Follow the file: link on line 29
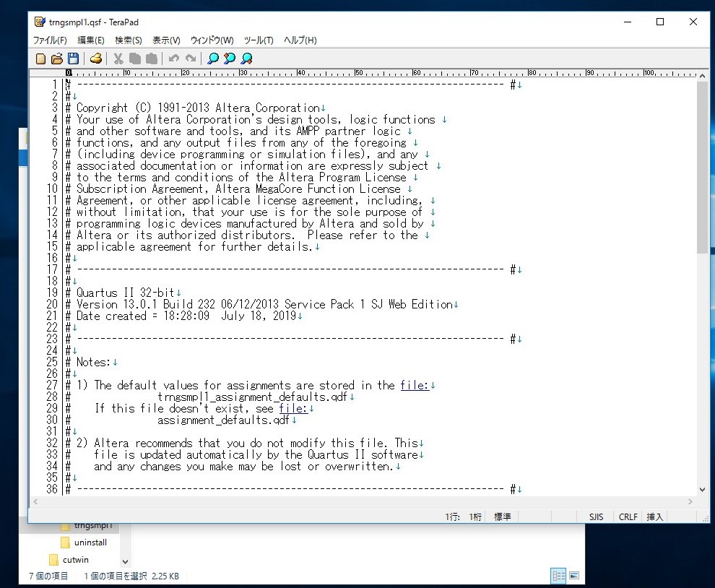 tap(293, 409)
